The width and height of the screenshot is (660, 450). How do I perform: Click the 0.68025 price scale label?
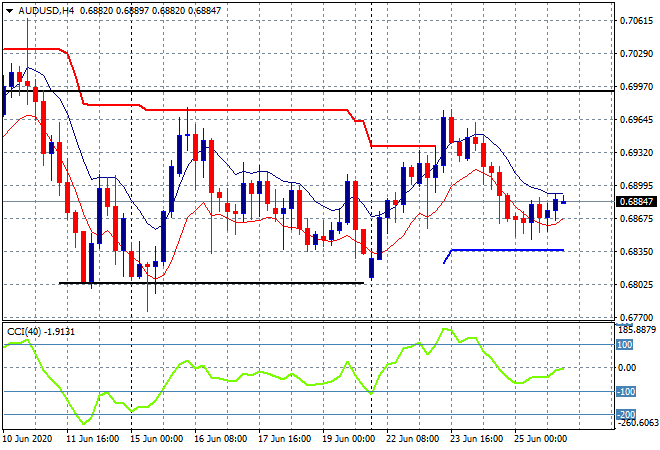tap(636, 285)
